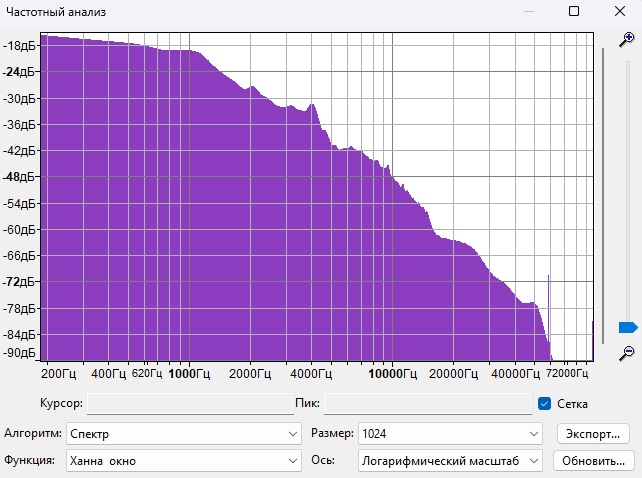Click the 72000Гц frequency axis label
The width and height of the screenshot is (642, 478).
point(567,373)
